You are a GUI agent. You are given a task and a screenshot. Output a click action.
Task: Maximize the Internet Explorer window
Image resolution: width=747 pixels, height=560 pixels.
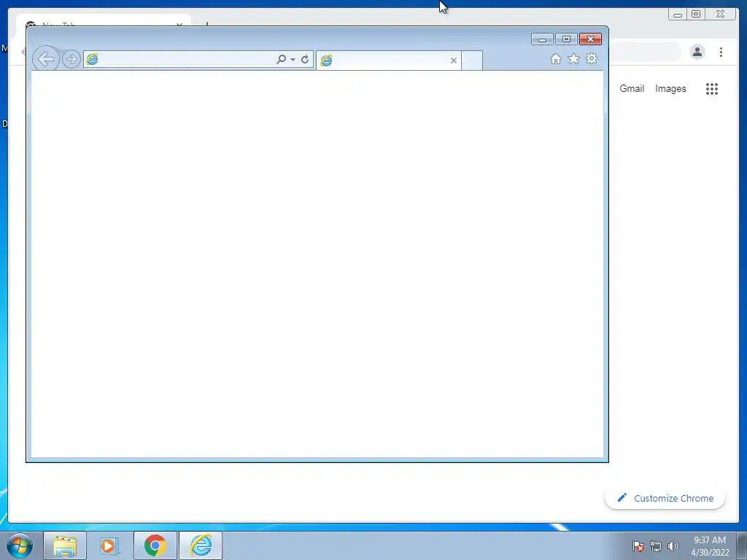click(x=566, y=39)
